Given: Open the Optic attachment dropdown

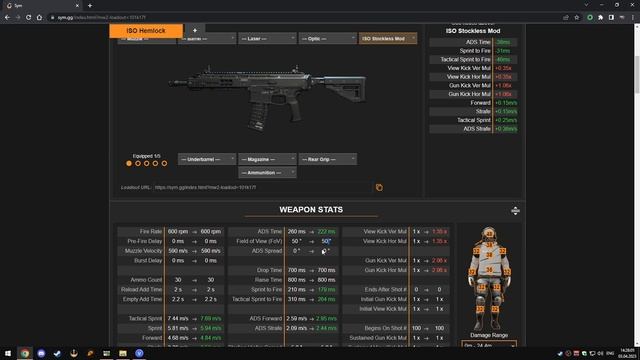Looking at the screenshot, I should 328,39.
